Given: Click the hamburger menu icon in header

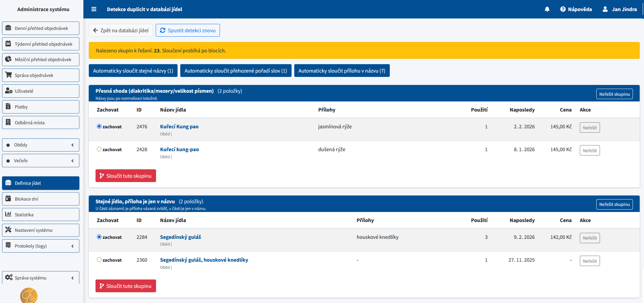Looking at the screenshot, I should pyautogui.click(x=94, y=9).
